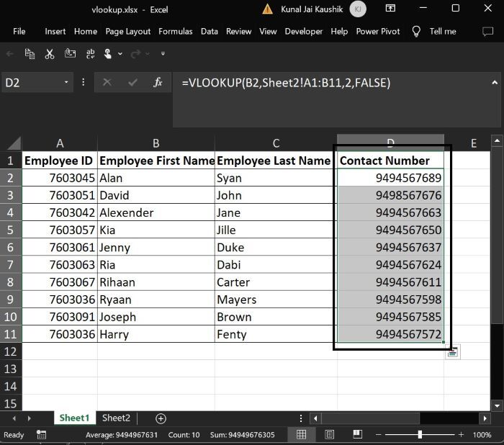This screenshot has height=445, width=504.
Task: Open the Comments speech bubble icon
Action: coord(487,31)
